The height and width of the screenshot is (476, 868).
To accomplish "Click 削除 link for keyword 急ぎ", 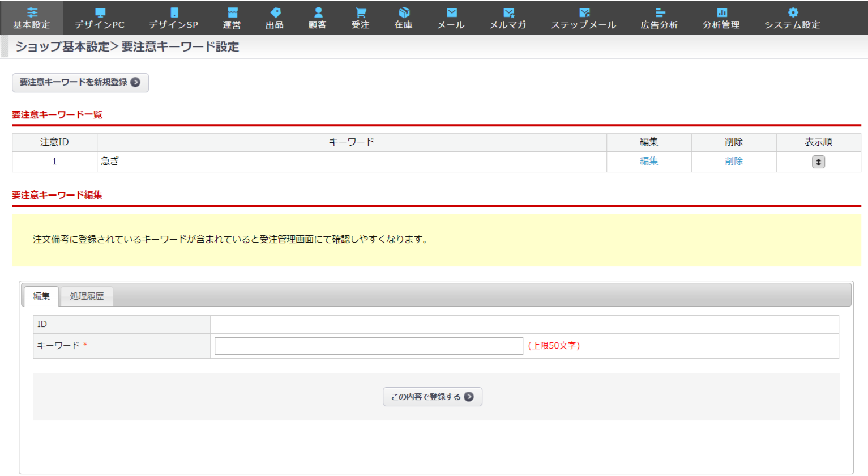I will (x=734, y=161).
